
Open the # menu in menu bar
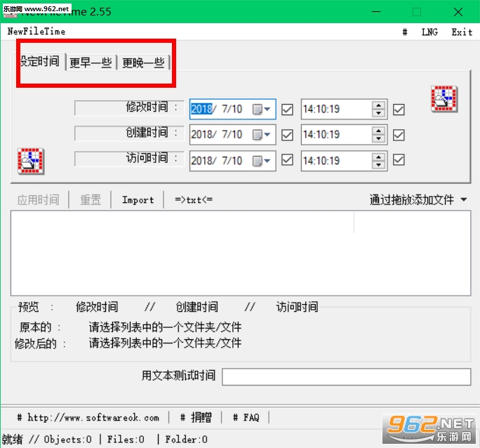(x=405, y=32)
